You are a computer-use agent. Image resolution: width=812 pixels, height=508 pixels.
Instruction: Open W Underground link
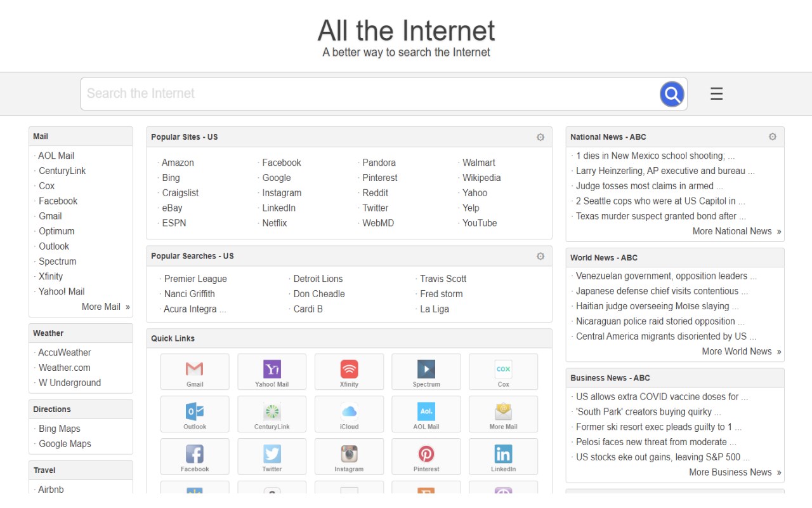[70, 383]
